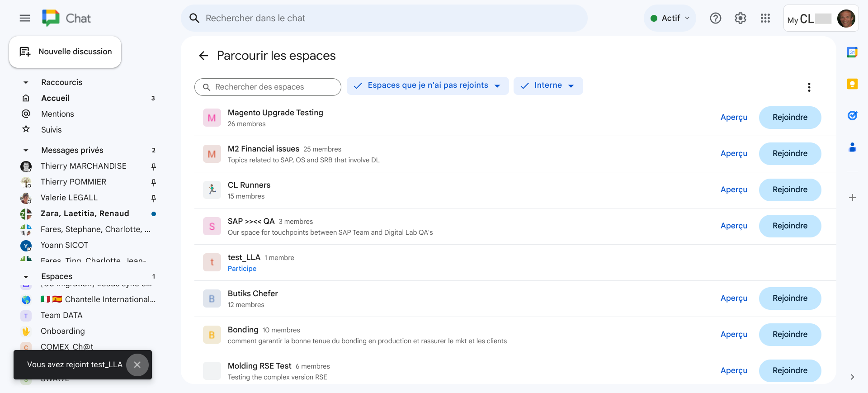Click Aperçu for Butiks Chefer

click(x=734, y=298)
